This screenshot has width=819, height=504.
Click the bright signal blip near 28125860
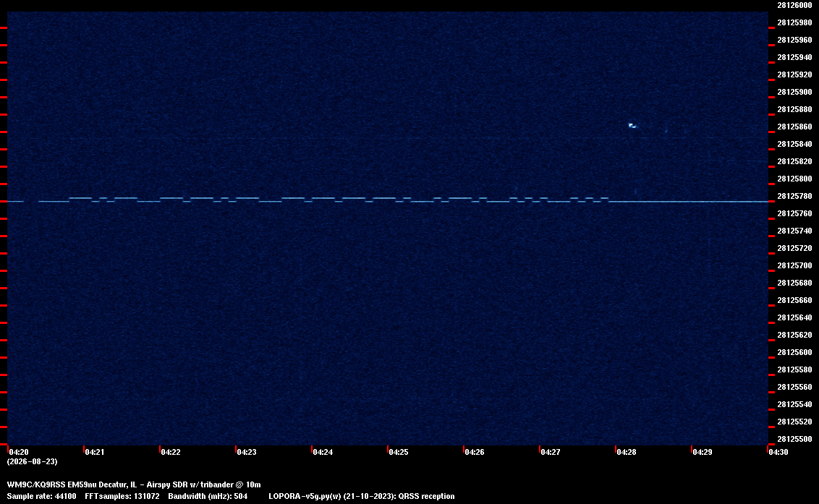(x=632, y=125)
